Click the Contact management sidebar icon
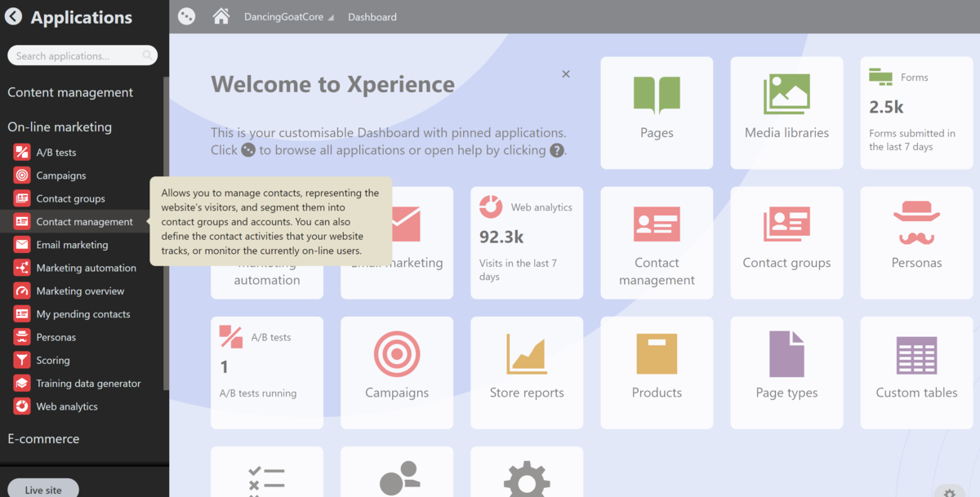This screenshot has height=497, width=980. [22, 222]
